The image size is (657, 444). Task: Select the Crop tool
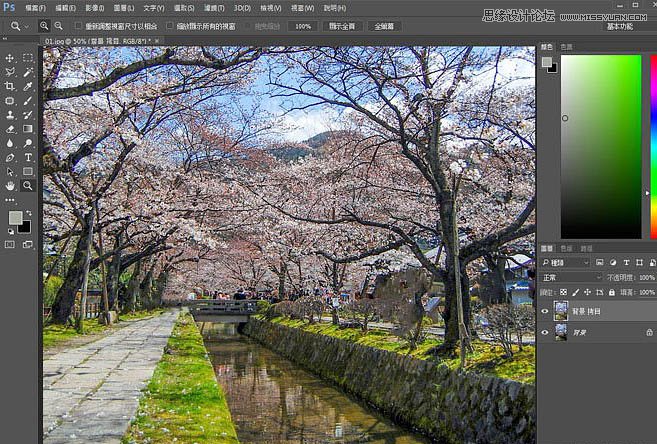click(x=10, y=86)
